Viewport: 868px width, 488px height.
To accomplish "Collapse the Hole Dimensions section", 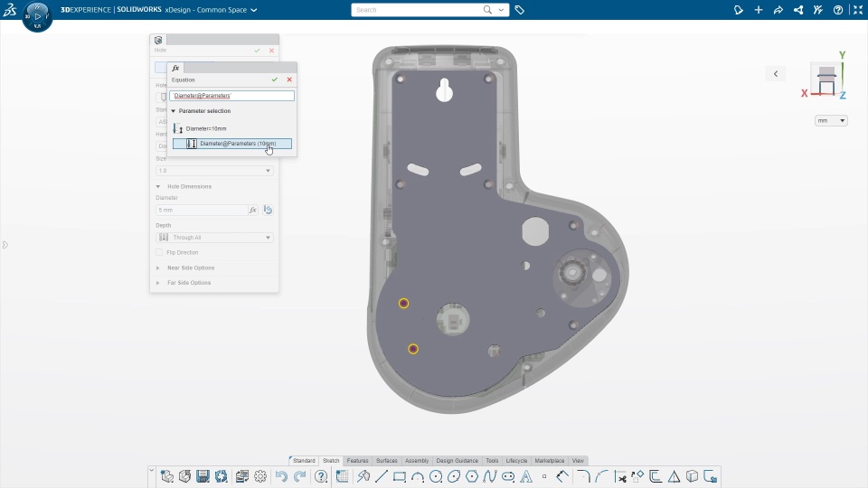I will [158, 186].
